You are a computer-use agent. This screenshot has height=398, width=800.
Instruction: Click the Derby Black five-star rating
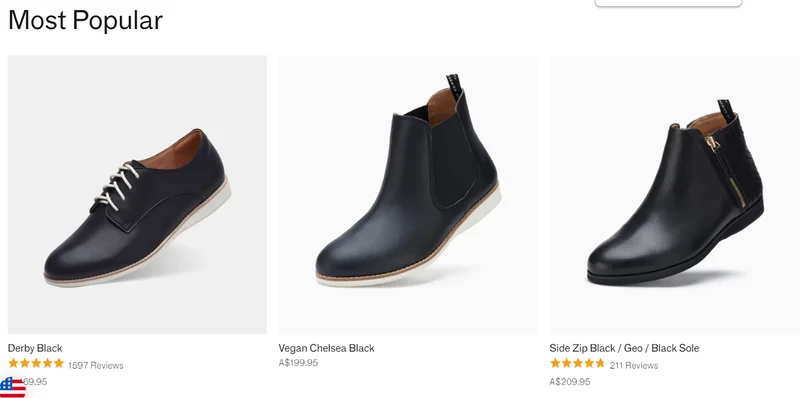[x=36, y=363]
